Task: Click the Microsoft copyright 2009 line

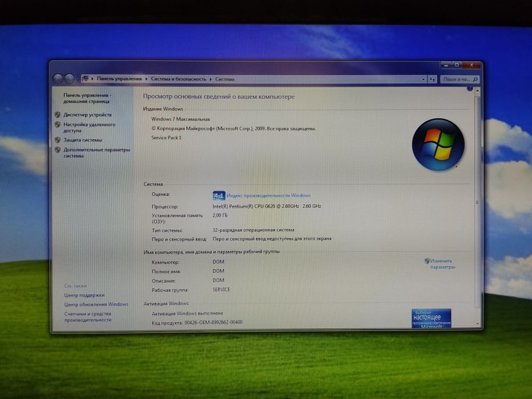Action: click(x=233, y=129)
